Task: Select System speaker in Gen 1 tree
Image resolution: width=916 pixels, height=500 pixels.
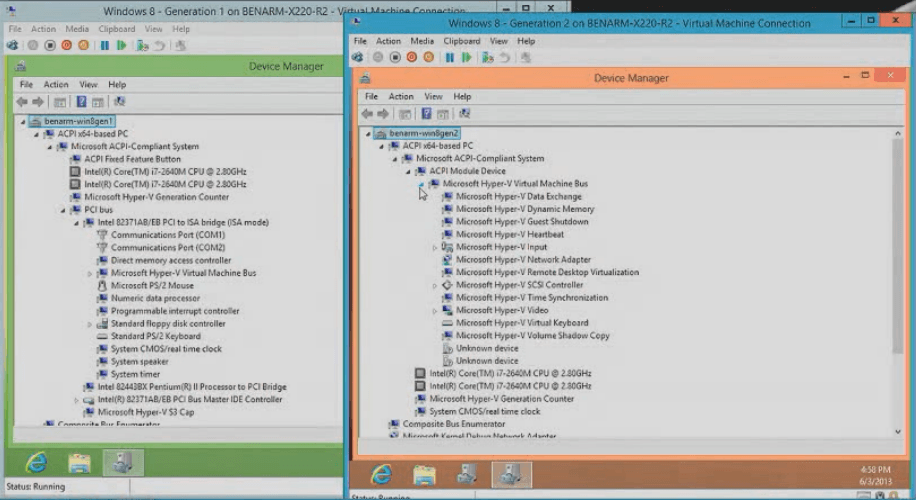Action: 140,362
